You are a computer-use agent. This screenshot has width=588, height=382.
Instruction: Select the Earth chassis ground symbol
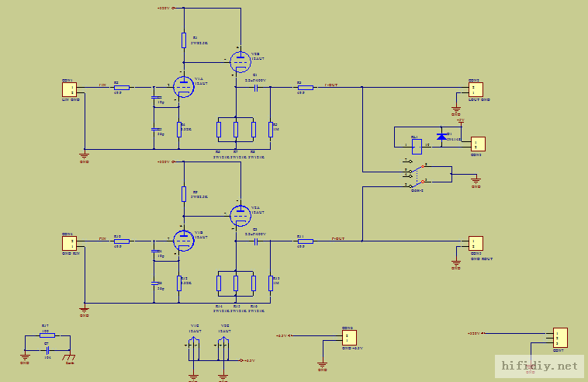[69, 356]
